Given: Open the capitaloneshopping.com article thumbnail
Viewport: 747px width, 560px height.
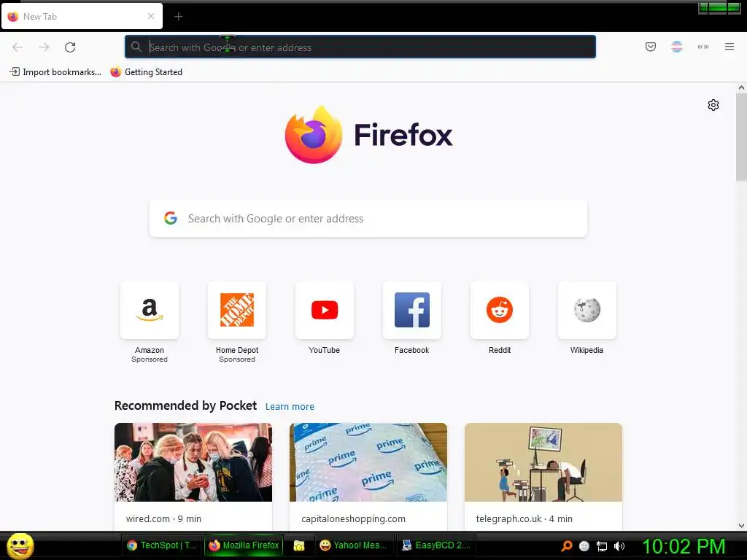Looking at the screenshot, I should click(368, 462).
